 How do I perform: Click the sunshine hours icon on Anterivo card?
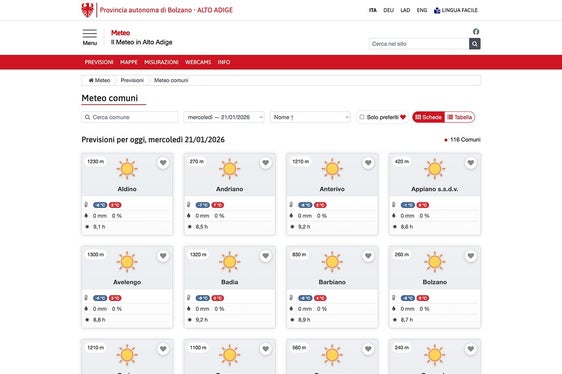point(292,227)
